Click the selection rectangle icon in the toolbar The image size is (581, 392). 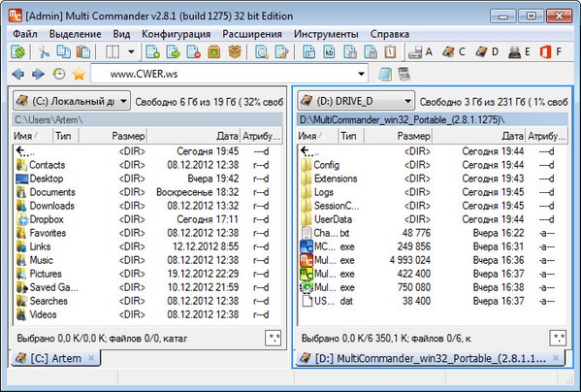[x=112, y=51]
